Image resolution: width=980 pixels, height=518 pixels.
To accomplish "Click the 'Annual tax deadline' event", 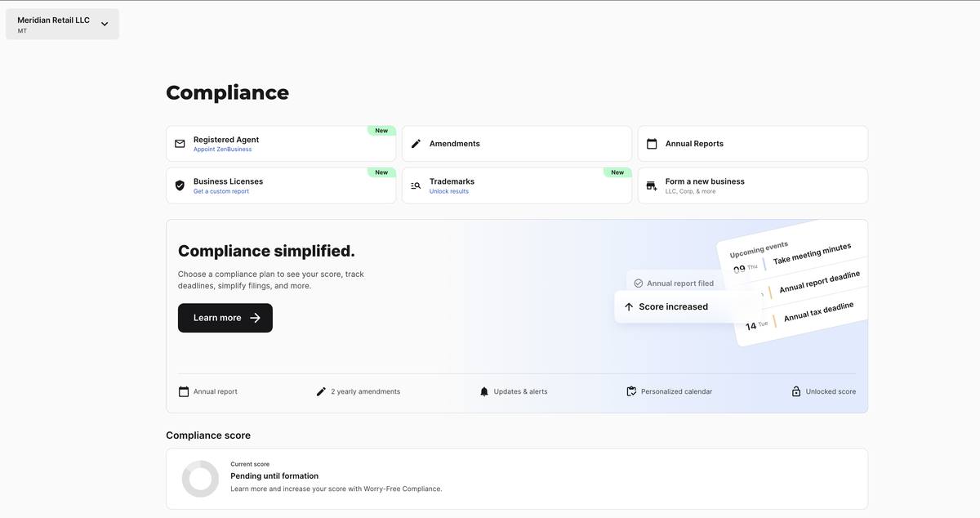I will (818, 311).
